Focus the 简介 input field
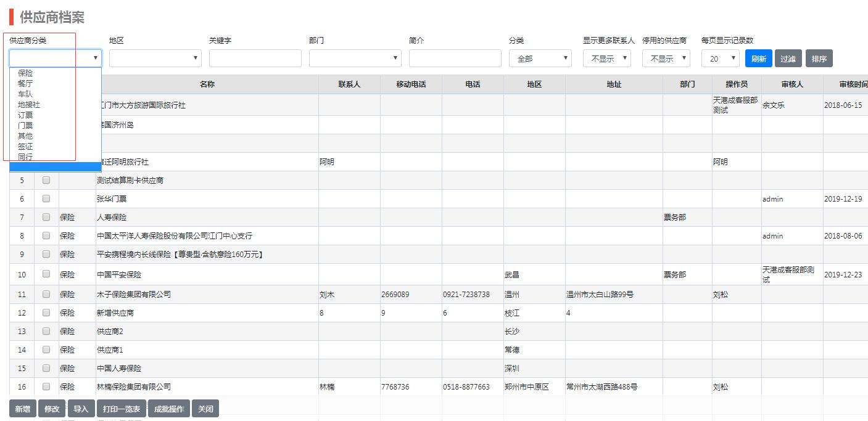Image resolution: width=868 pixels, height=421 pixels. click(455, 58)
